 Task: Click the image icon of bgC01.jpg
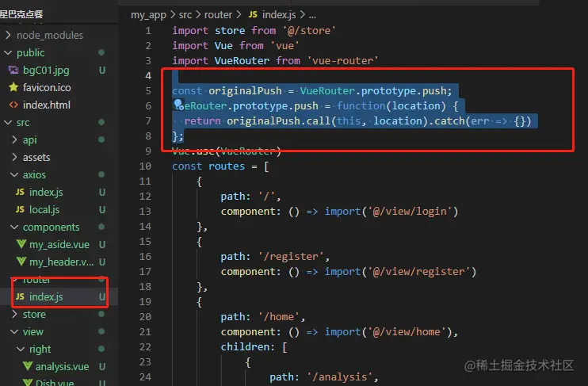13,71
